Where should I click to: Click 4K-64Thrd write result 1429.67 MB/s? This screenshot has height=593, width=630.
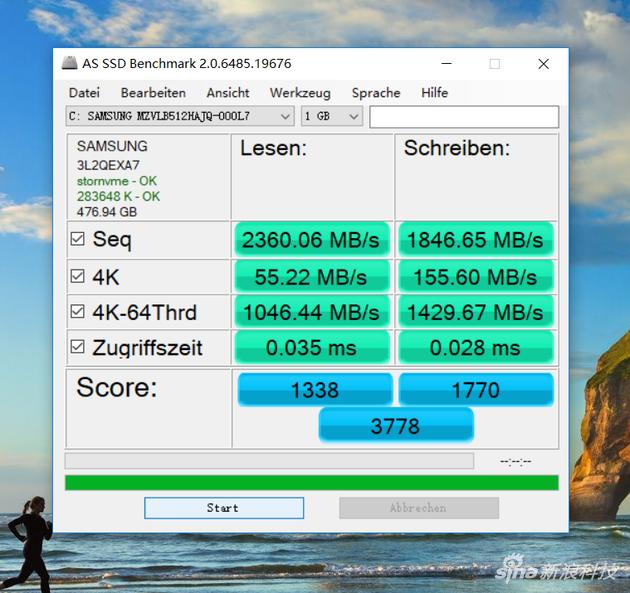coord(476,312)
